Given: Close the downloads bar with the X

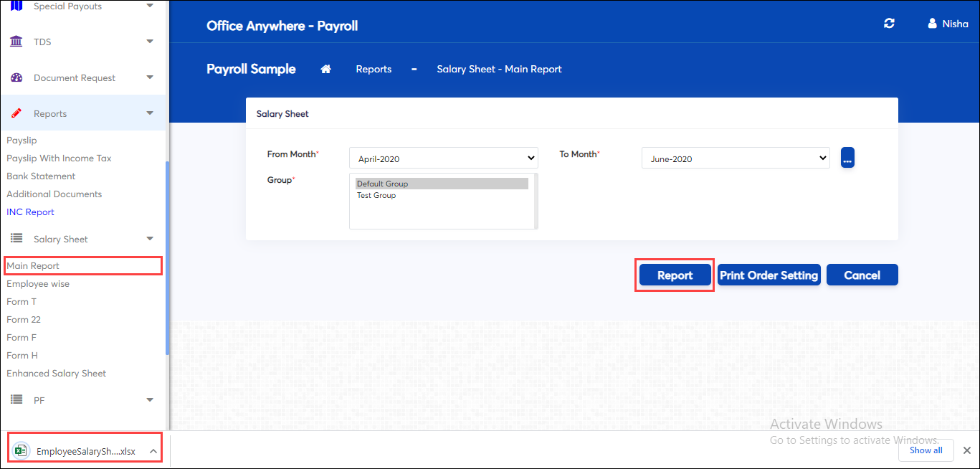Looking at the screenshot, I should [x=966, y=450].
